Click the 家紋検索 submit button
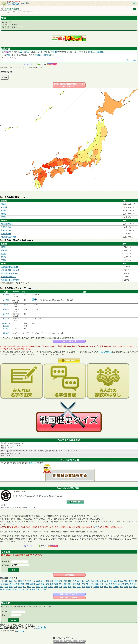Image resolution: width=138 pixels, height=644 pixels. coord(14,620)
